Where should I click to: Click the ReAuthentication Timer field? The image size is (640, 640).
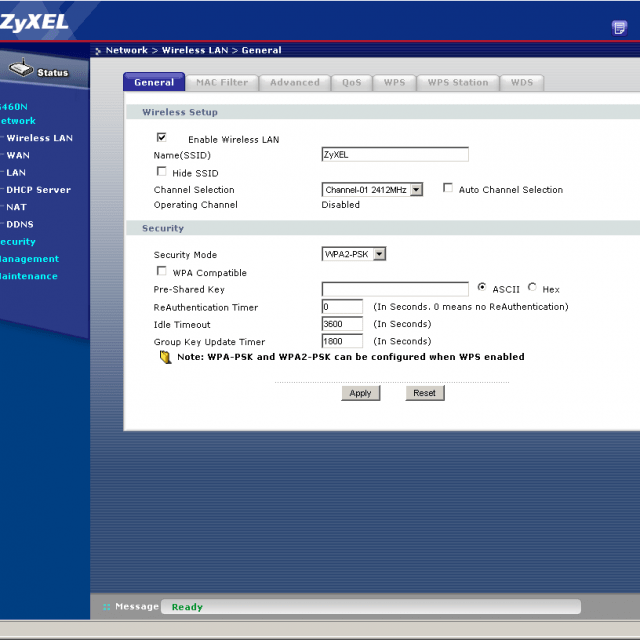pos(342,307)
